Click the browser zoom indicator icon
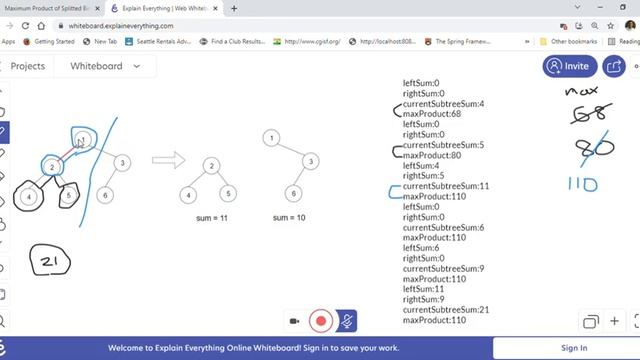The image size is (640, 360). (595, 26)
